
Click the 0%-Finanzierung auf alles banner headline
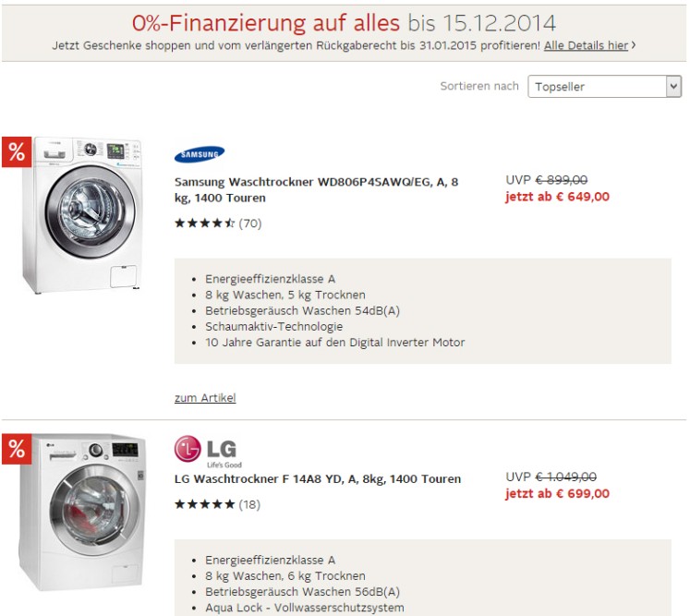pos(344,21)
